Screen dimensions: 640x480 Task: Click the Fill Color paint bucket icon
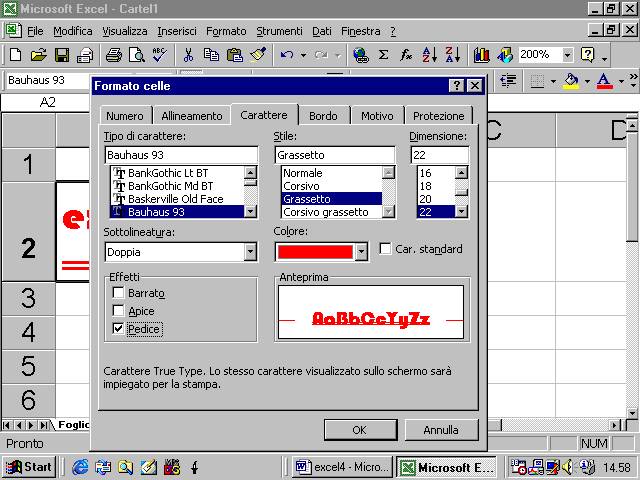(571, 81)
